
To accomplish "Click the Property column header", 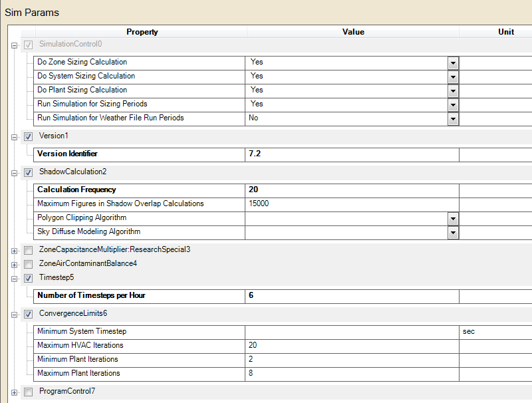I will pyautogui.click(x=142, y=32).
